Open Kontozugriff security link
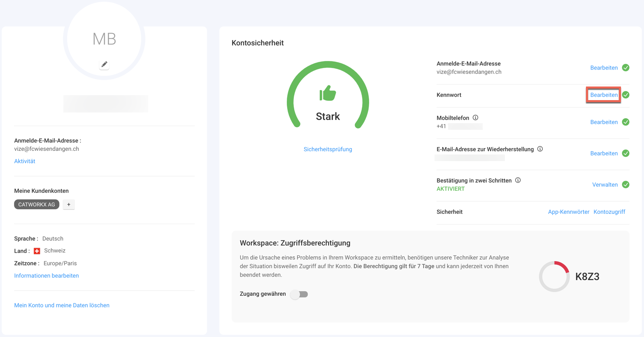 609,212
